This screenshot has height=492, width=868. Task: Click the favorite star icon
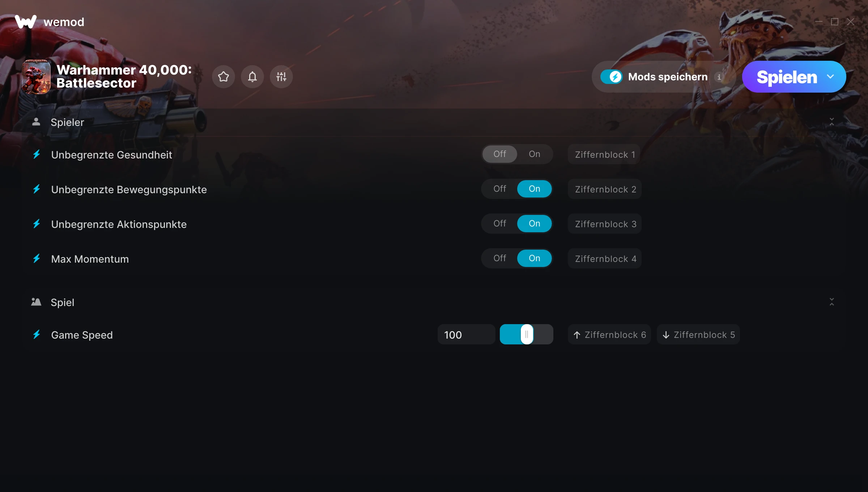[224, 77]
